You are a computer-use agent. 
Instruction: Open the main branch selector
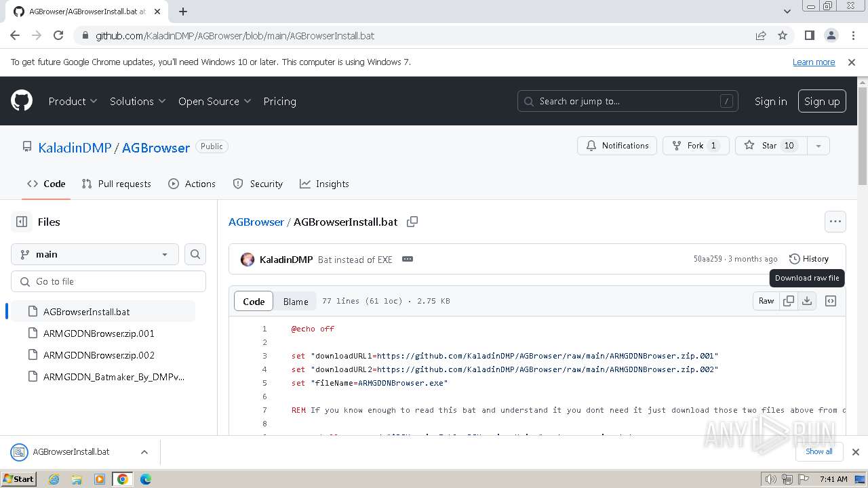[95, 254]
